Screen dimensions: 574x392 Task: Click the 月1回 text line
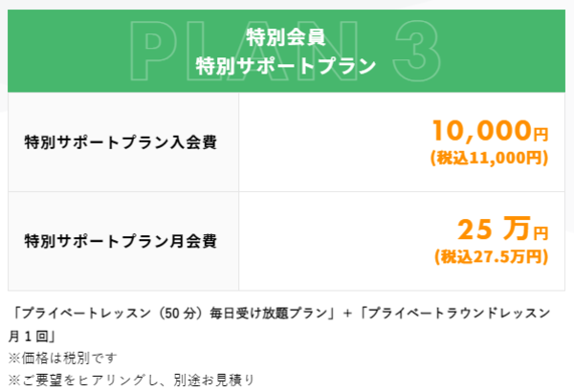point(32,337)
